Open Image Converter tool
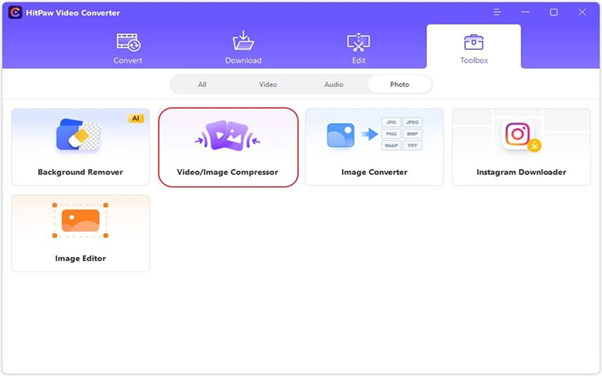 click(x=374, y=147)
